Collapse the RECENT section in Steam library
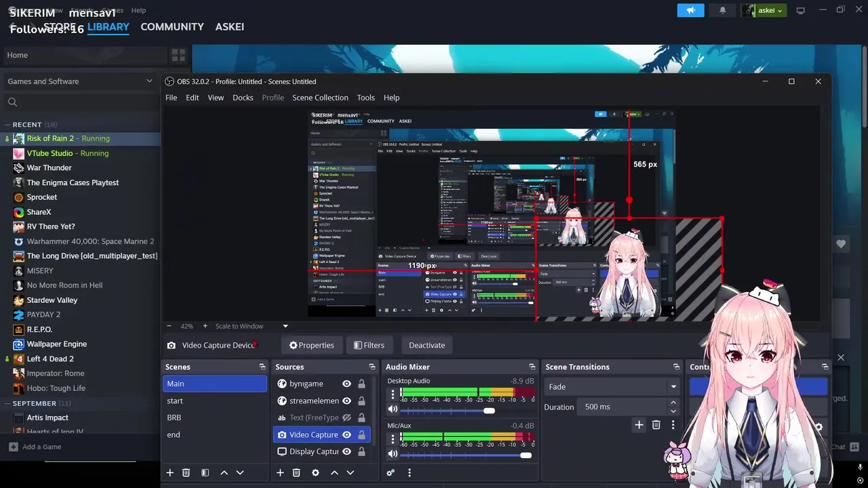Viewport: 868px width, 488px height. [7, 125]
